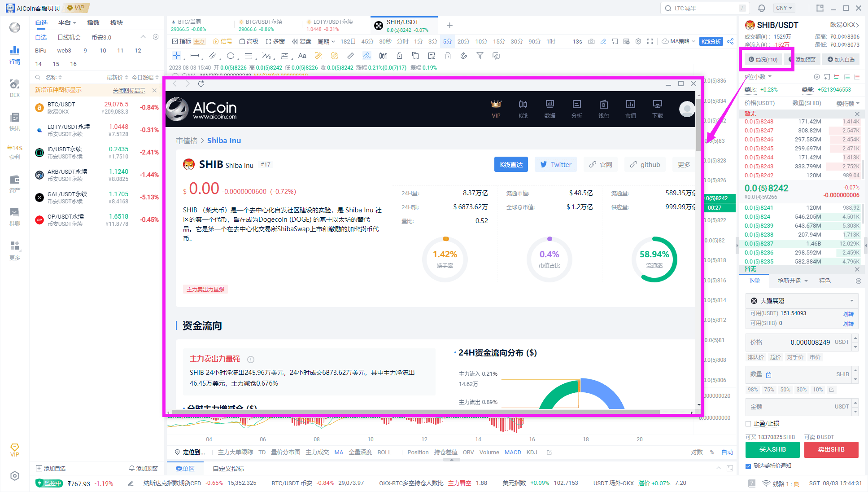Click the VIP crown icon in AICoin page

(496, 109)
